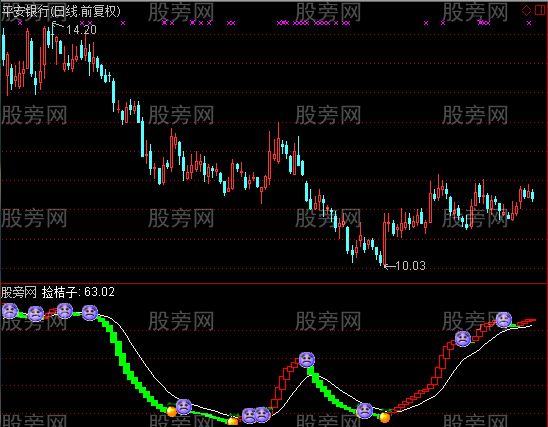Click the very first sad face on the indicator line
Image resolution: width=548 pixels, height=427 pixels.
[x=10, y=311]
